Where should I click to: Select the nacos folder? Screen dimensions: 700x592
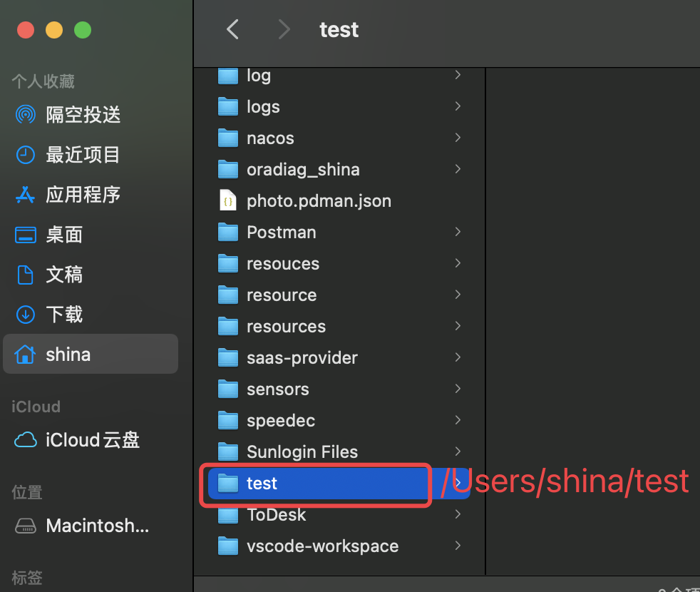pyautogui.click(x=339, y=138)
